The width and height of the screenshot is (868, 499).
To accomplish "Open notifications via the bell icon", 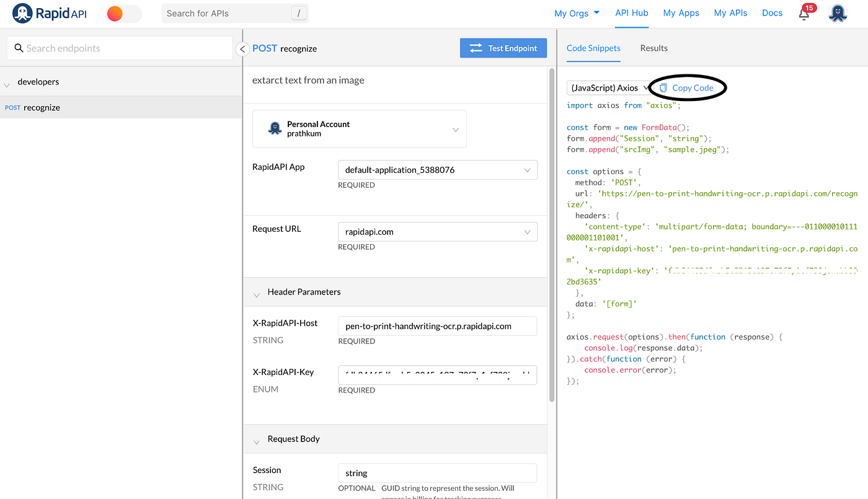I will tap(803, 13).
